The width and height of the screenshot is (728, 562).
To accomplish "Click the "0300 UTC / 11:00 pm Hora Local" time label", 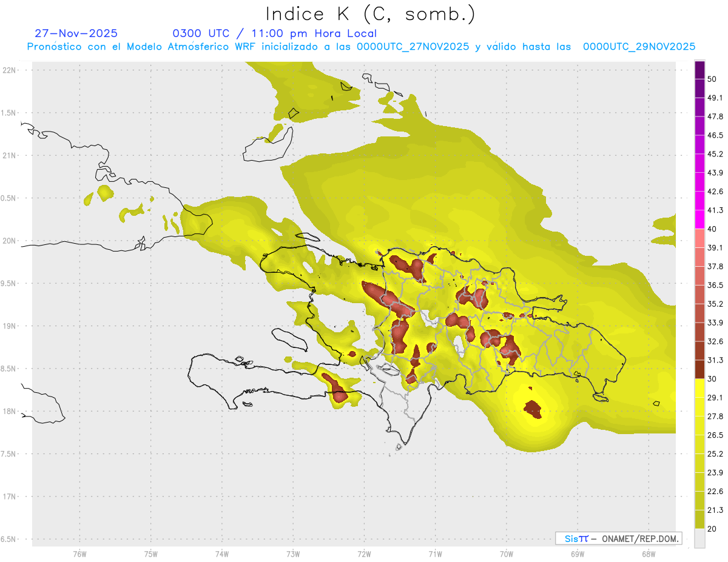I will 275,33.
